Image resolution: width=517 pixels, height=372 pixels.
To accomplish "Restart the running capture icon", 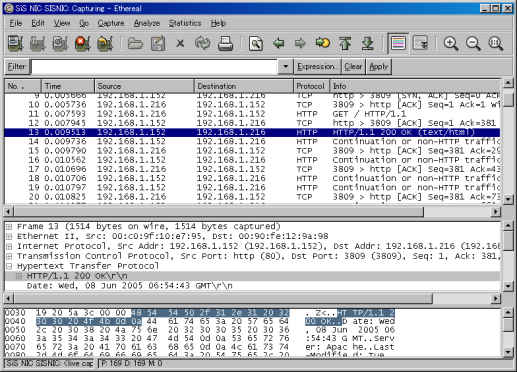I will click(105, 43).
